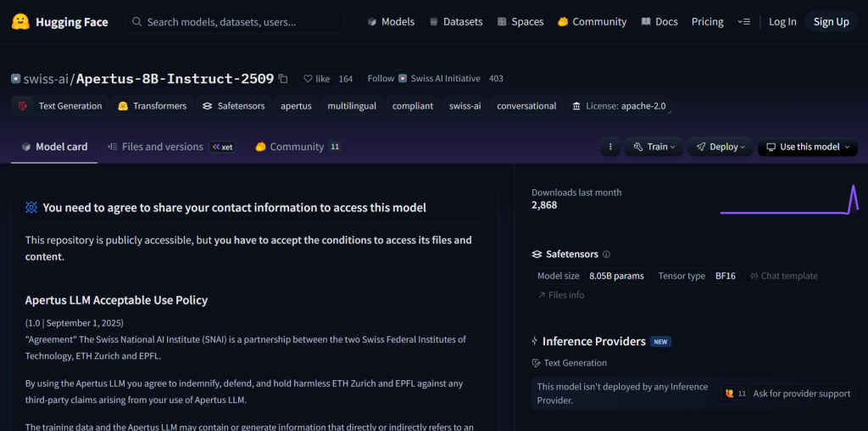Toggle like on this model
Screen dimensions: 868x431
pyautogui.click(x=316, y=79)
